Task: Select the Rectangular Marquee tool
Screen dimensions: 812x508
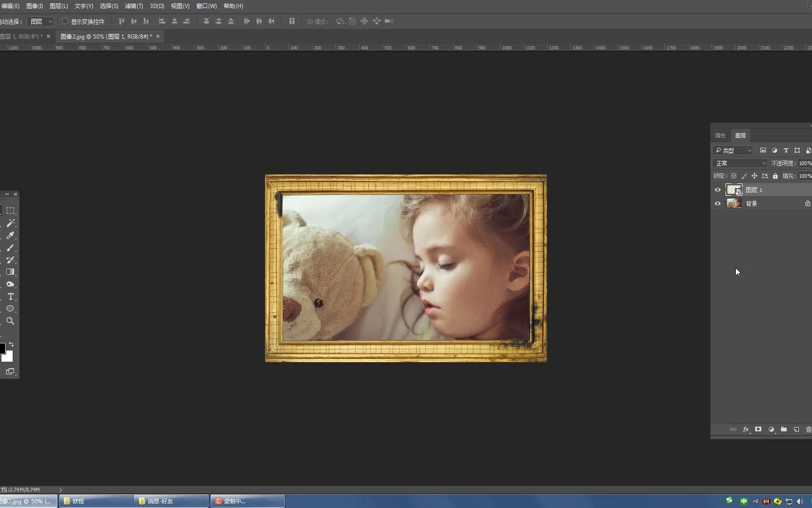Action: pyautogui.click(x=10, y=211)
